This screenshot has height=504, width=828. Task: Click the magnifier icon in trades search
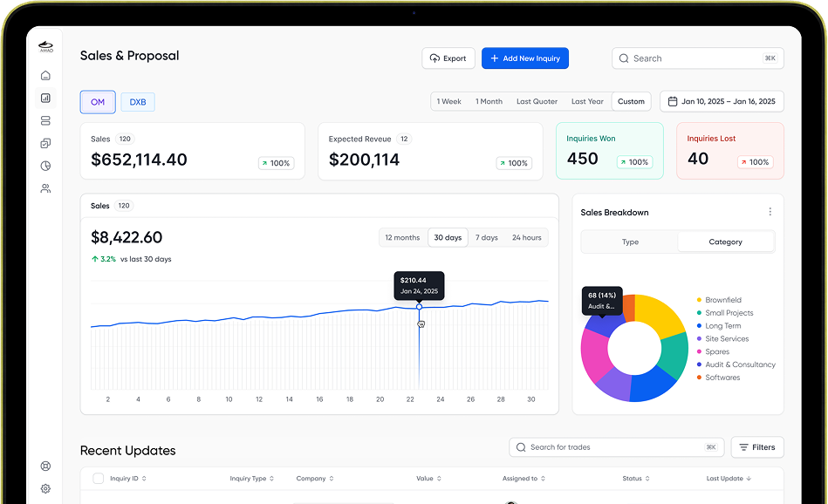tap(521, 447)
